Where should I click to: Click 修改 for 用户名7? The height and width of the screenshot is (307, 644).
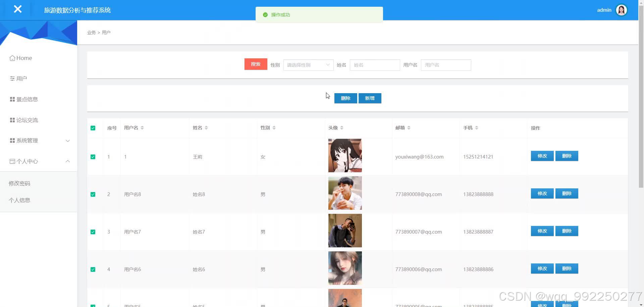[x=542, y=231]
